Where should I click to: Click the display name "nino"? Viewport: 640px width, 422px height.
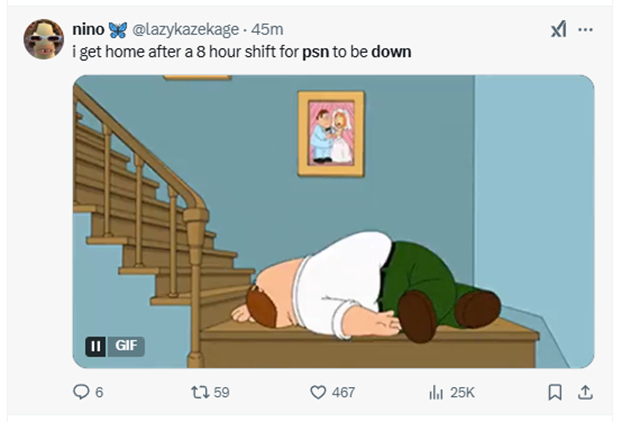click(88, 30)
